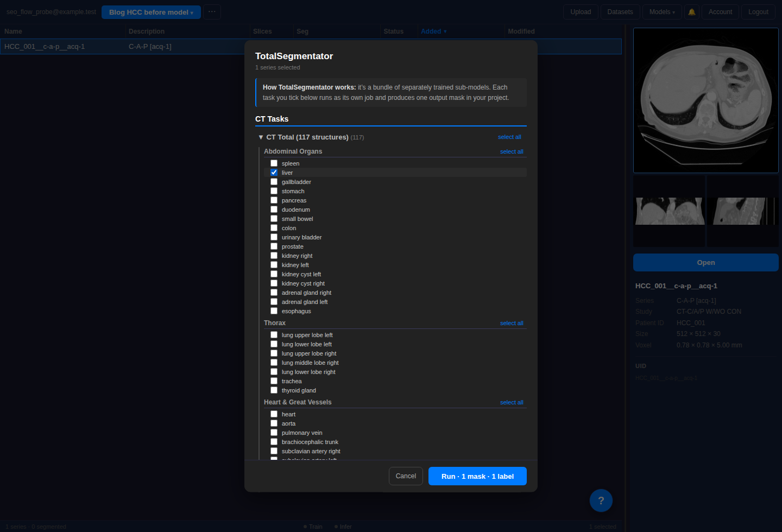Open the three-dots project menu
Viewport: 782px width, 532px height.
click(x=212, y=12)
